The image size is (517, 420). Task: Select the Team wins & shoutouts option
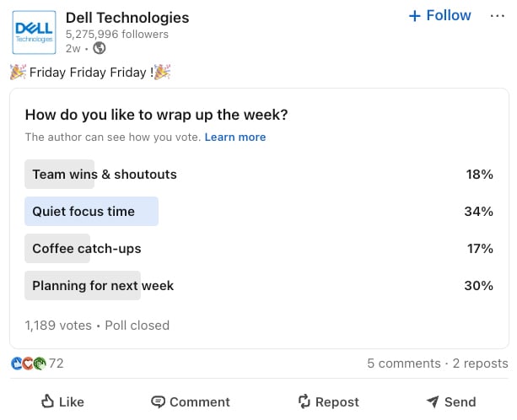click(105, 175)
